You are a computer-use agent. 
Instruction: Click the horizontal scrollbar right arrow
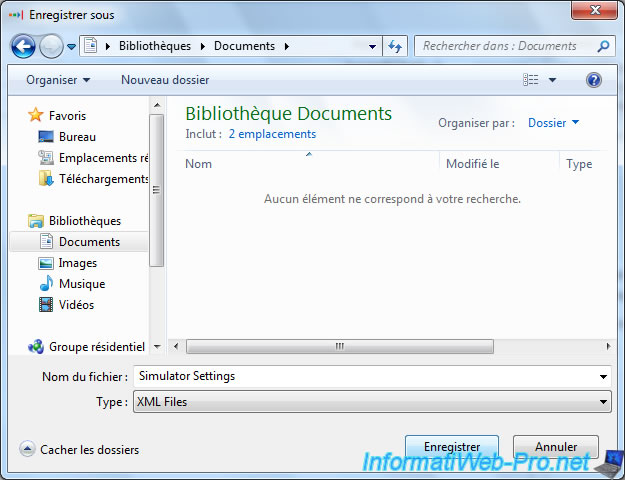click(608, 346)
